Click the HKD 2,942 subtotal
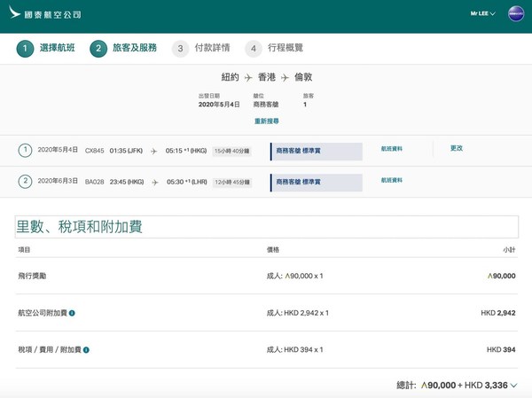532x398 pixels. coord(498,313)
